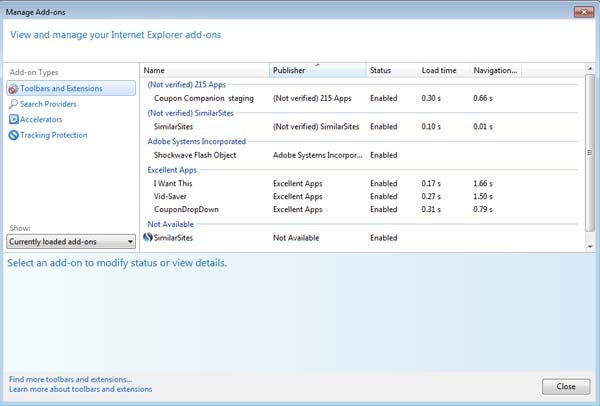
Task: Select the Shockwave Flash Object add-on
Action: pos(195,155)
